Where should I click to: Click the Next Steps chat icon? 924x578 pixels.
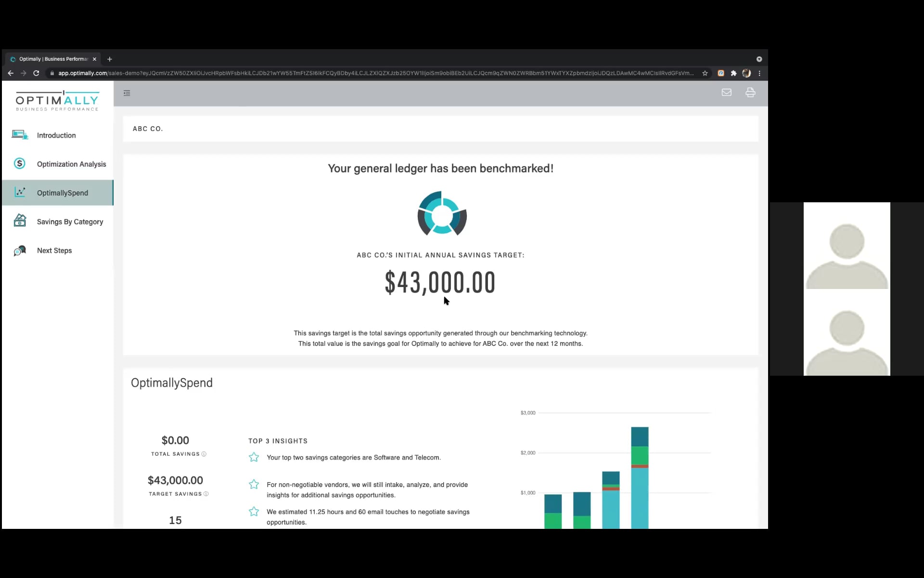20,250
